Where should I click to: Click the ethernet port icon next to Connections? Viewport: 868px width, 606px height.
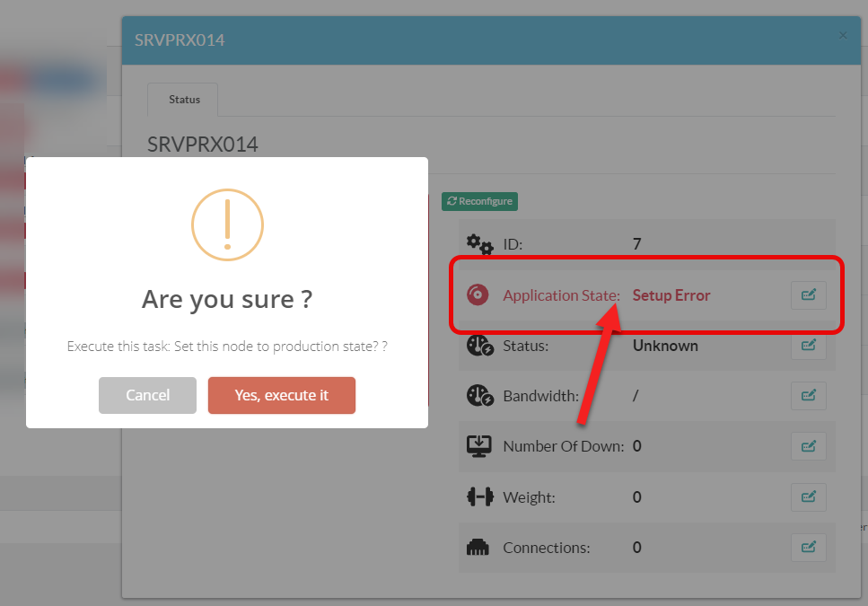tap(479, 547)
